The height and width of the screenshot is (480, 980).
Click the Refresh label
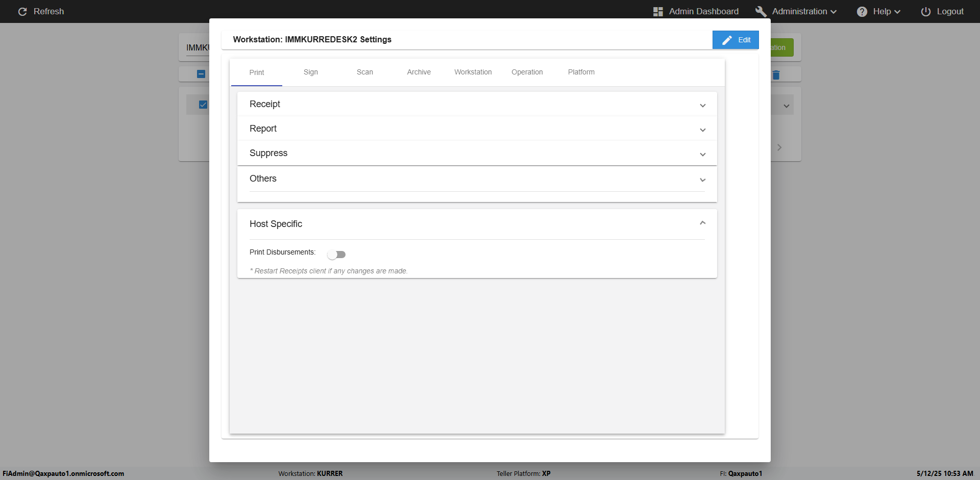[x=49, y=11]
